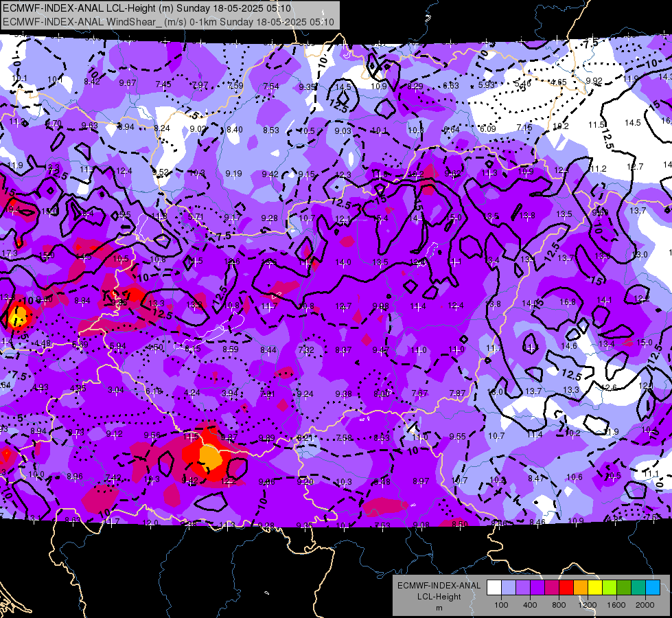Click the grid value 7.87
This screenshot has height=618, width=672.
tap(457, 393)
